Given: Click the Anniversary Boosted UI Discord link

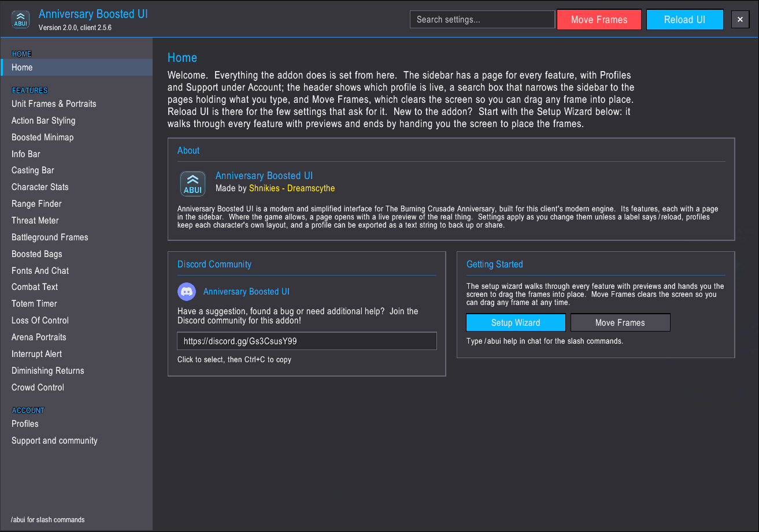Looking at the screenshot, I should click(246, 292).
